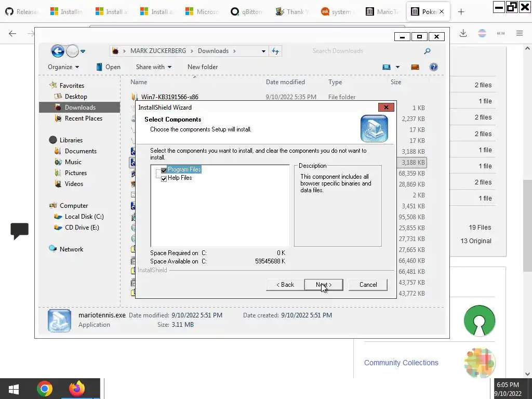Select Computer in the navigation pane
This screenshot has height=399, width=532.
74,206
